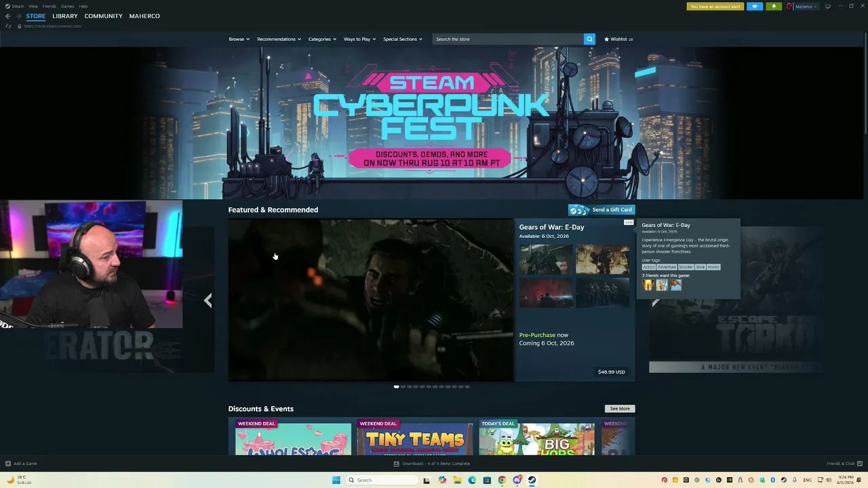Open the Wishlist link
The width and height of the screenshot is (868, 488).
coord(618,39)
